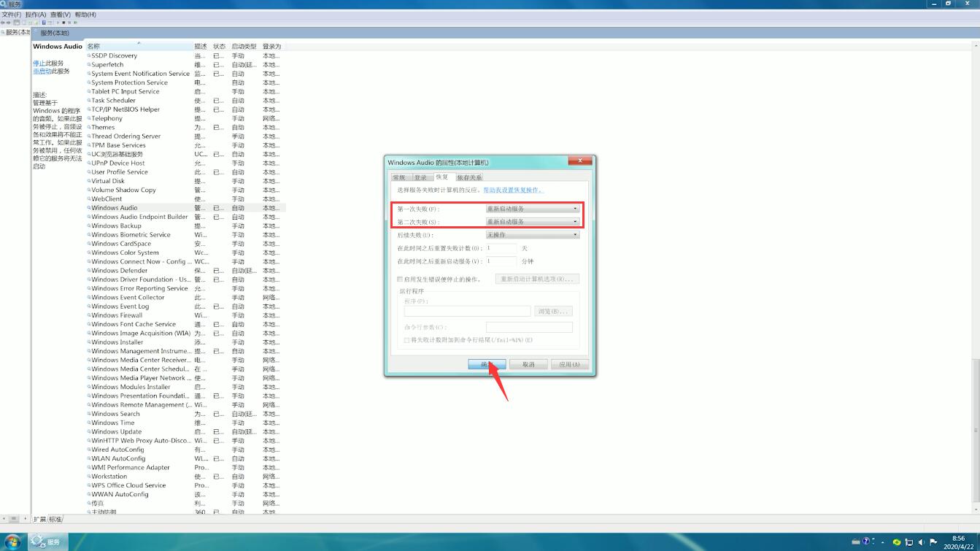Viewport: 980px width, 551px height.
Task: Switch to the 依存关系 tab
Action: point(469,177)
